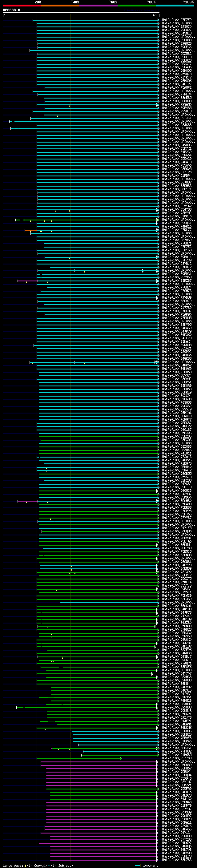Click the label UniRef100_Q6CB55

point(177,474)
